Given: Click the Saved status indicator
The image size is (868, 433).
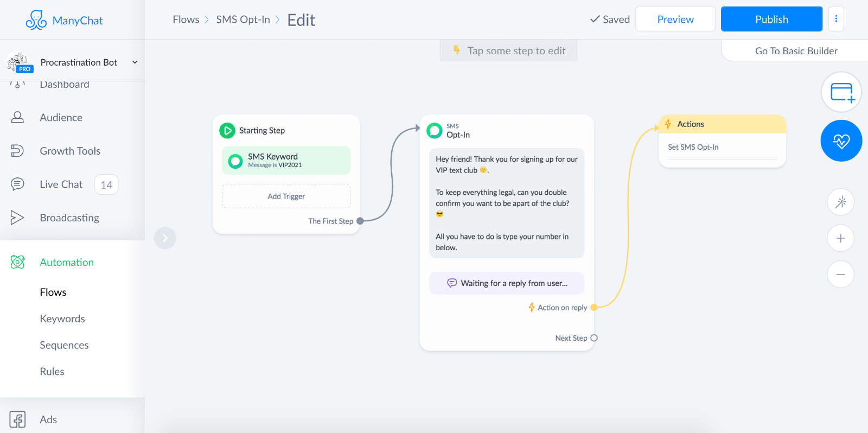Looking at the screenshot, I should [610, 20].
